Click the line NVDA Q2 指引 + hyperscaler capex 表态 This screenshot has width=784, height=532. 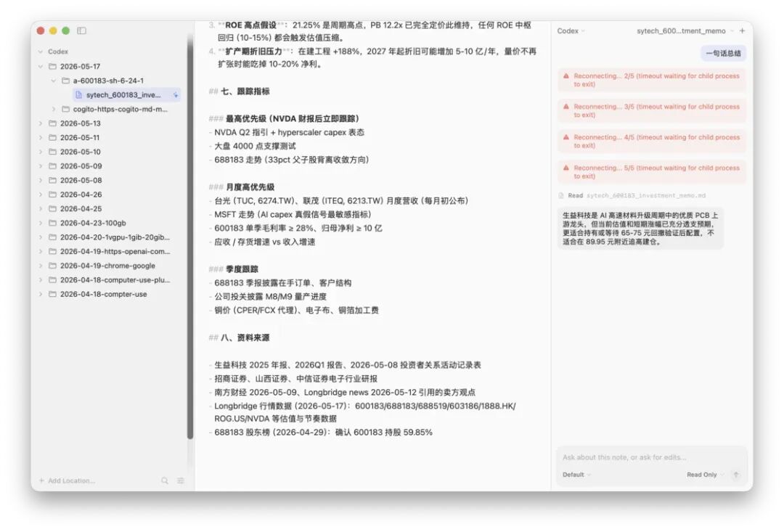pyautogui.click(x=289, y=133)
